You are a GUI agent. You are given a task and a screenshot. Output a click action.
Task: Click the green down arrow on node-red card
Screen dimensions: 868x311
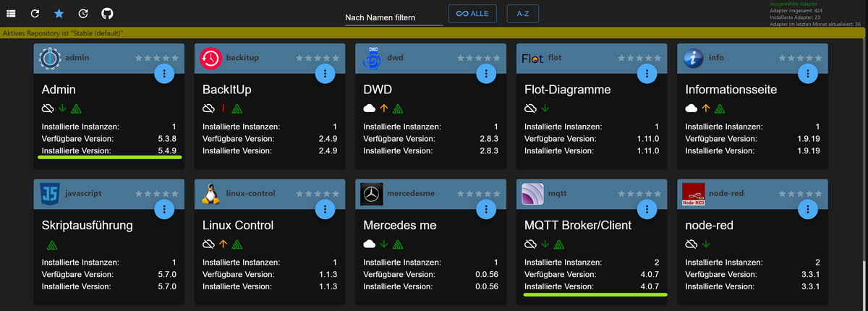[706, 244]
